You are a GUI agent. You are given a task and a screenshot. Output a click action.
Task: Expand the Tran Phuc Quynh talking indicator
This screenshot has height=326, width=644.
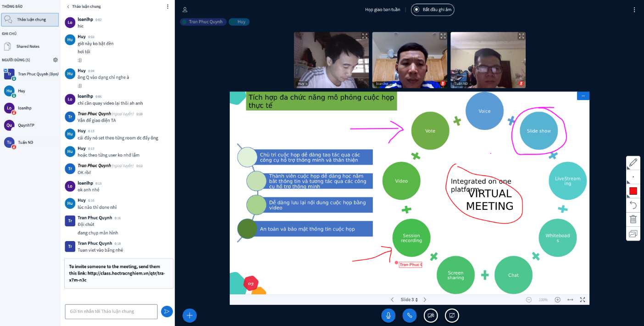203,22
